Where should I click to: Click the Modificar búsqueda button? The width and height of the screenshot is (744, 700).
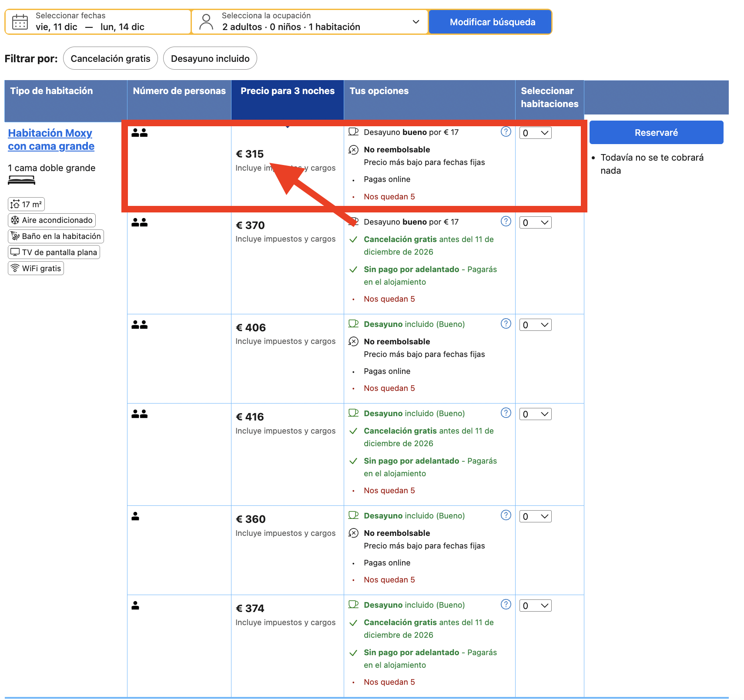pos(490,22)
